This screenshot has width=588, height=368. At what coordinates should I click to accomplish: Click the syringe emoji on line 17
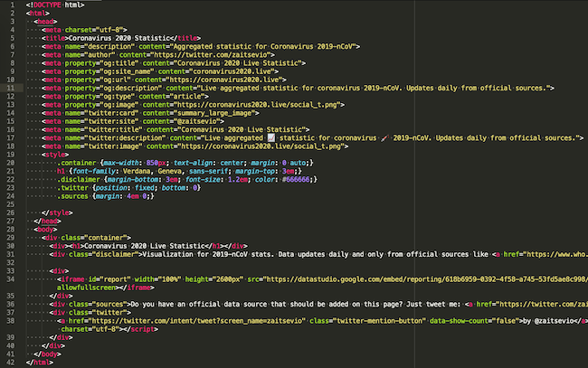[x=384, y=138]
